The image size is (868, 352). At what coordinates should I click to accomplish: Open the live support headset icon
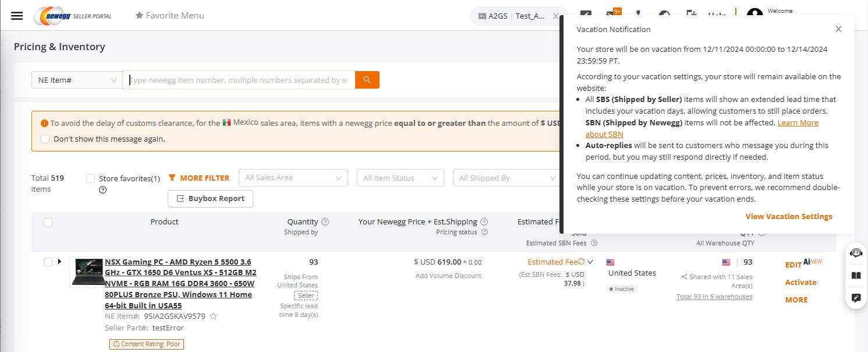(856, 253)
